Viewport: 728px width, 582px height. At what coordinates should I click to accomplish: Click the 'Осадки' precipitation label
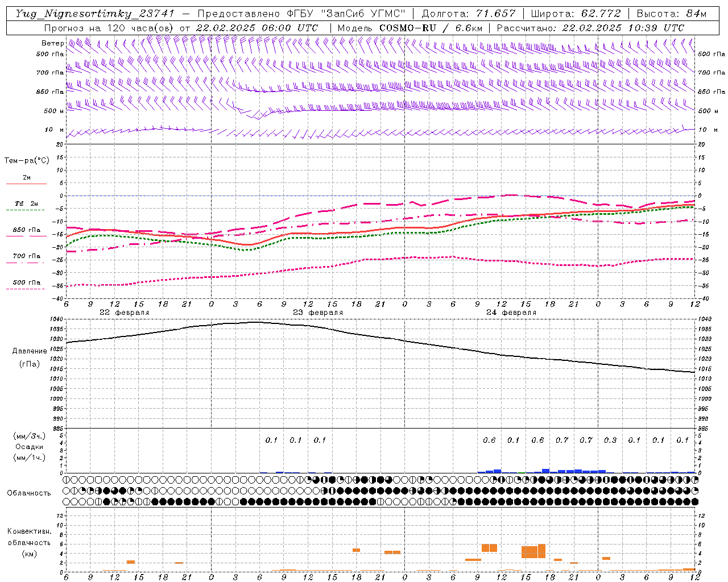(x=29, y=447)
